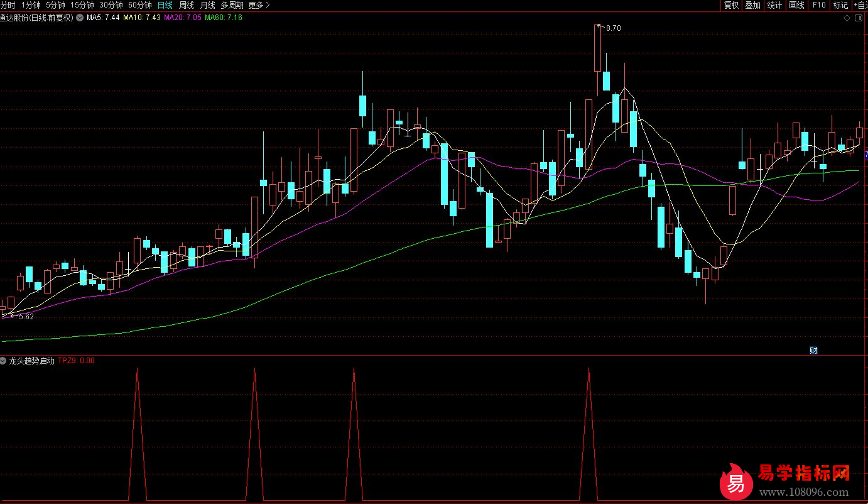Select the 分时 tab

tap(8, 5)
